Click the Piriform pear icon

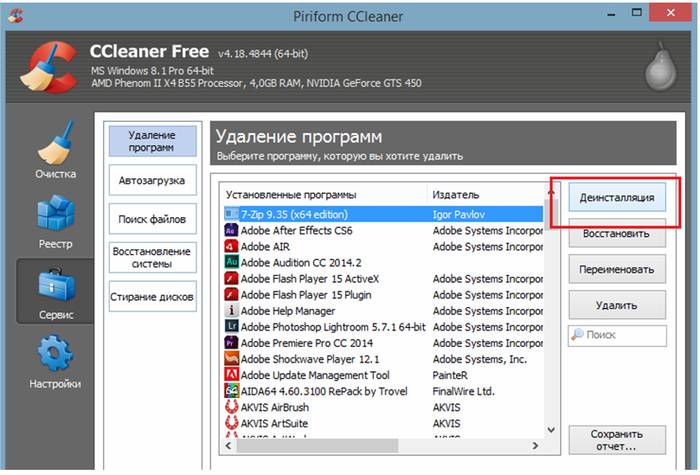[660, 67]
